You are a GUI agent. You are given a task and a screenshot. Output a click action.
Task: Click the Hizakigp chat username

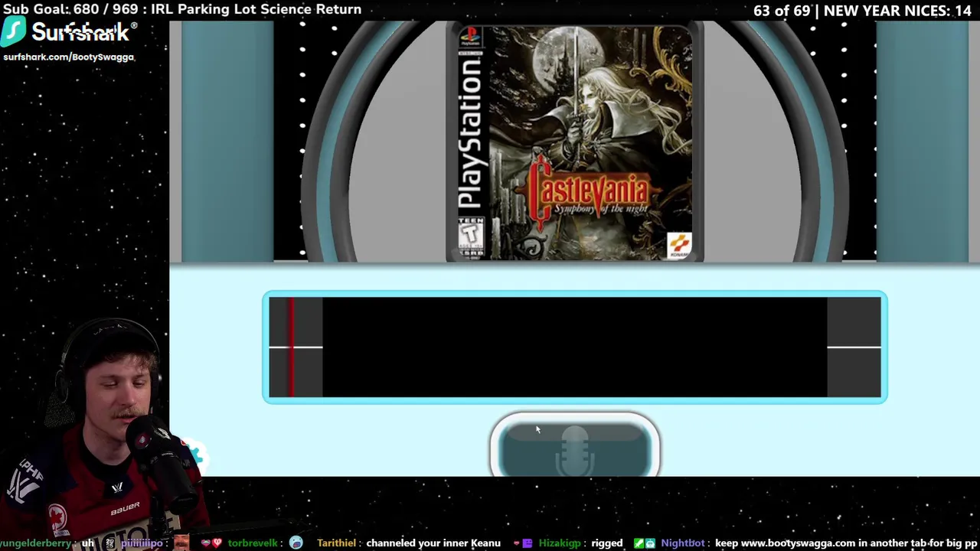point(560,543)
